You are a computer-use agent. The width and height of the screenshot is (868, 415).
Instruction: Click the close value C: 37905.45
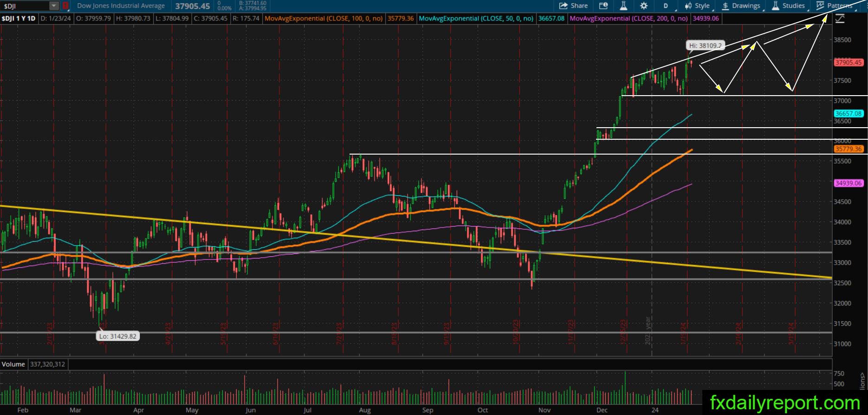point(211,19)
